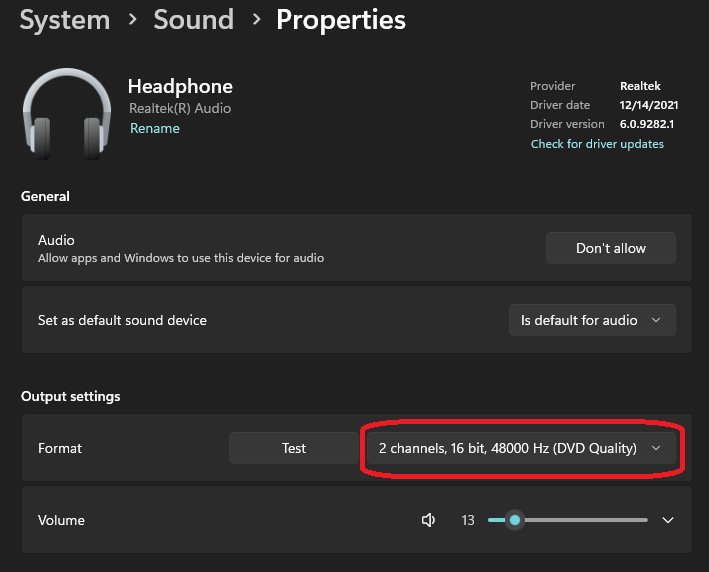The image size is (709, 572).
Task: Expand the Volume row chevron
Action: [668, 520]
